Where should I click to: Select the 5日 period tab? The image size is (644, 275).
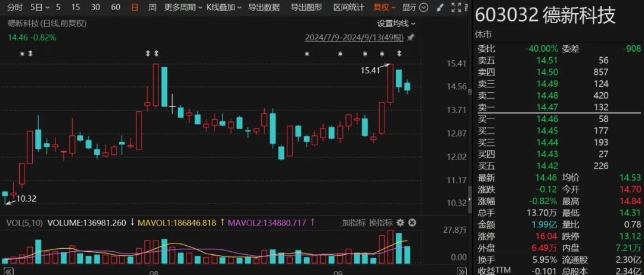pyautogui.click(x=36, y=7)
